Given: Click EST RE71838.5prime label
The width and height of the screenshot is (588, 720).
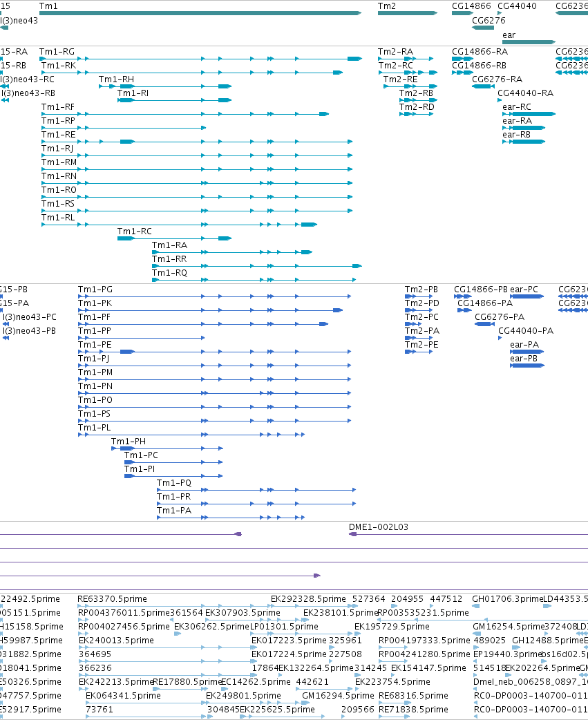Looking at the screenshot, I should pos(414,710).
